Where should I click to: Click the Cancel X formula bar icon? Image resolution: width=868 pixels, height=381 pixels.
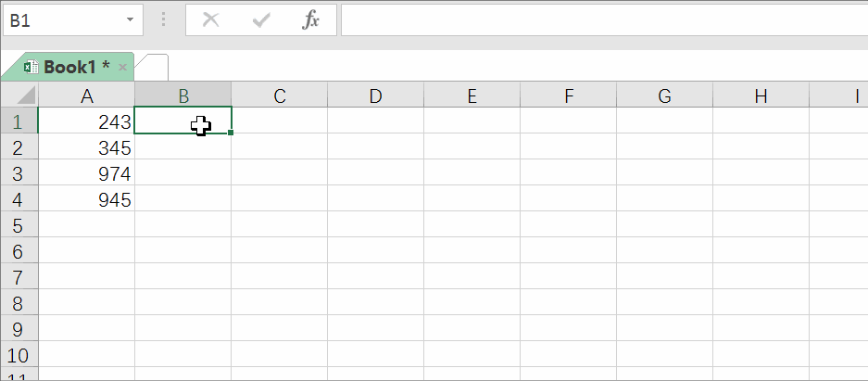tap(210, 20)
